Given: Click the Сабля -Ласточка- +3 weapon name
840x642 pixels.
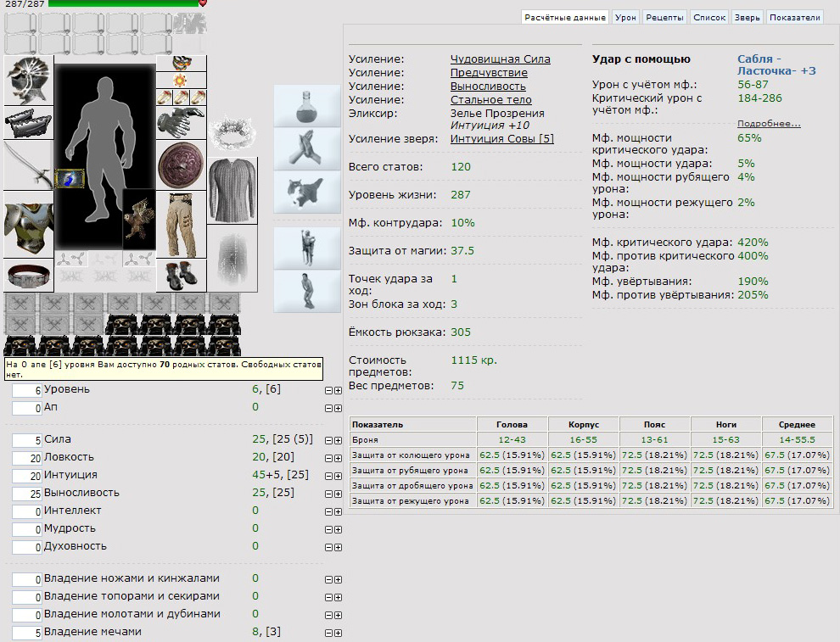Looking at the screenshot, I should [776, 64].
